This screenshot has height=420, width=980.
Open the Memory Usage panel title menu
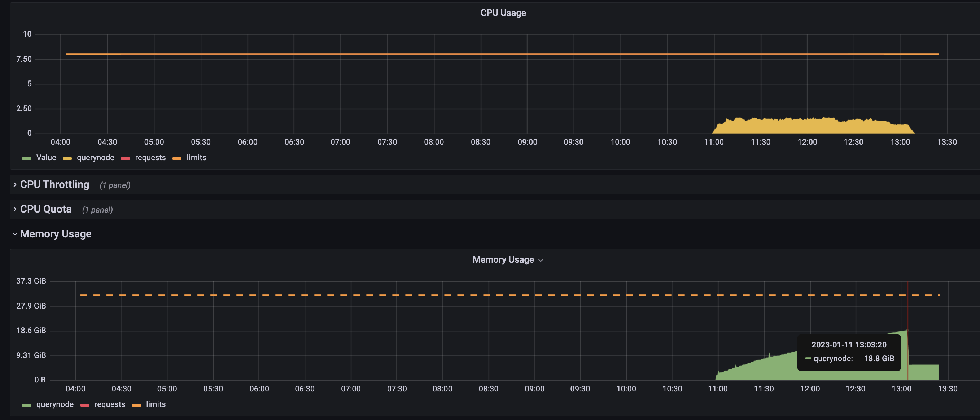click(x=503, y=260)
